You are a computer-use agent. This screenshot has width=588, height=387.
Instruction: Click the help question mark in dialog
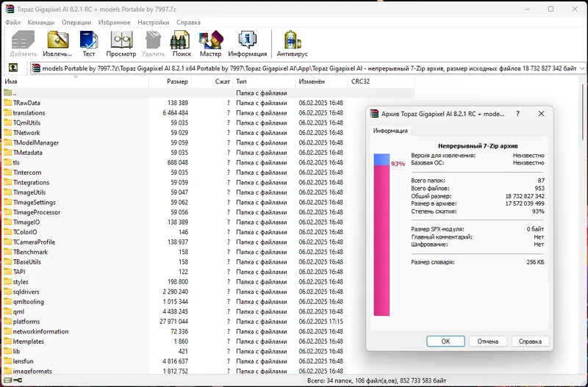pos(518,114)
